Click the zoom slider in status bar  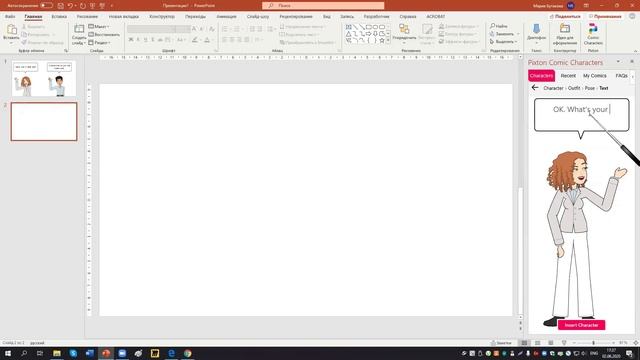593,343
